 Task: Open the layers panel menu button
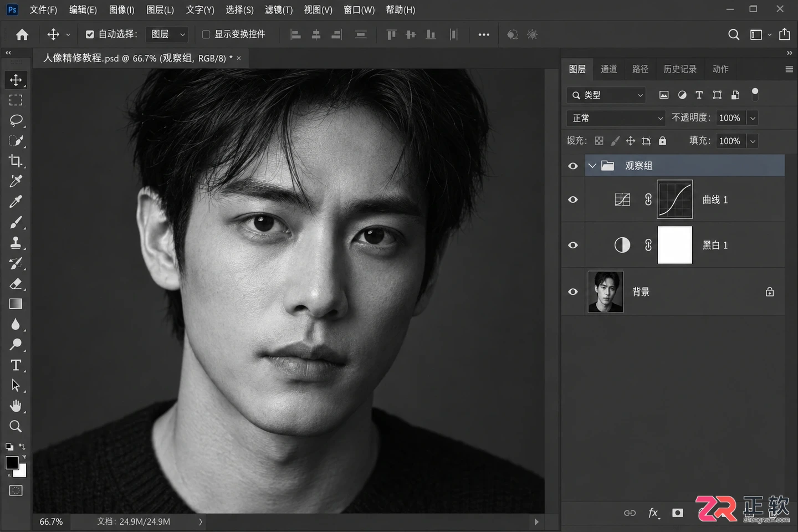coord(789,69)
